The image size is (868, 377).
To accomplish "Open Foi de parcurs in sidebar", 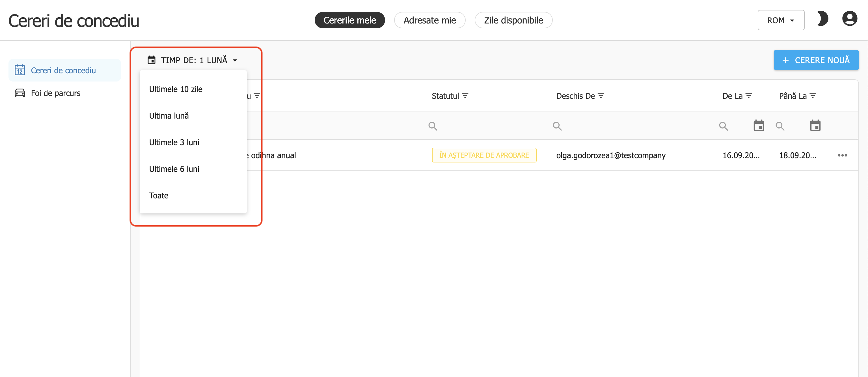I will tap(56, 93).
